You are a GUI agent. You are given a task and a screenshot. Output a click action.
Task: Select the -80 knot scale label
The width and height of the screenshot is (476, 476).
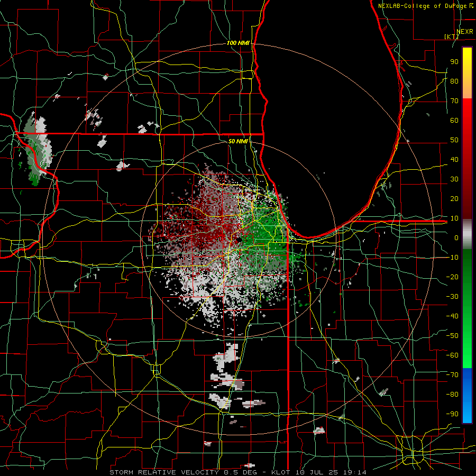tap(452, 395)
